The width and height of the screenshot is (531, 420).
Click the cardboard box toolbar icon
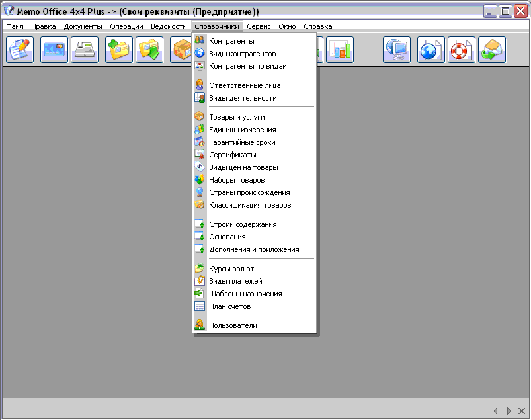(x=181, y=50)
